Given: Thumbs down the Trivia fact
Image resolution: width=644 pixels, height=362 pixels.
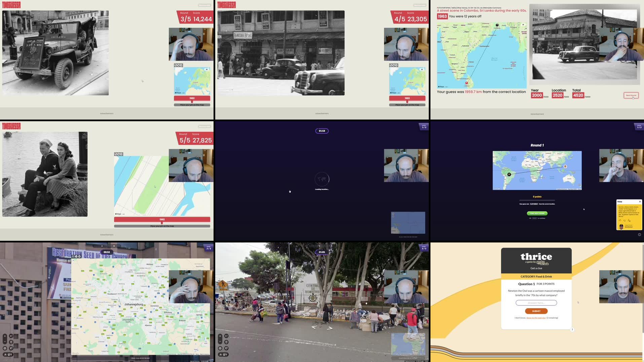Looking at the screenshot, I should (624, 220).
